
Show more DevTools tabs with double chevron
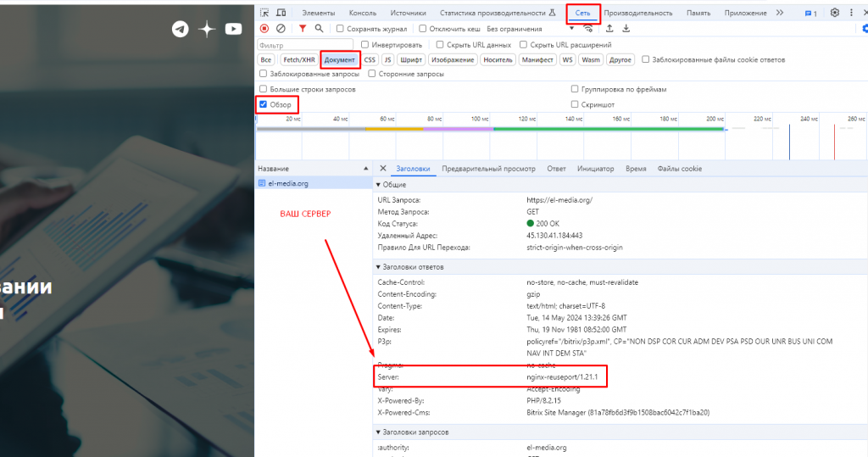click(x=780, y=13)
